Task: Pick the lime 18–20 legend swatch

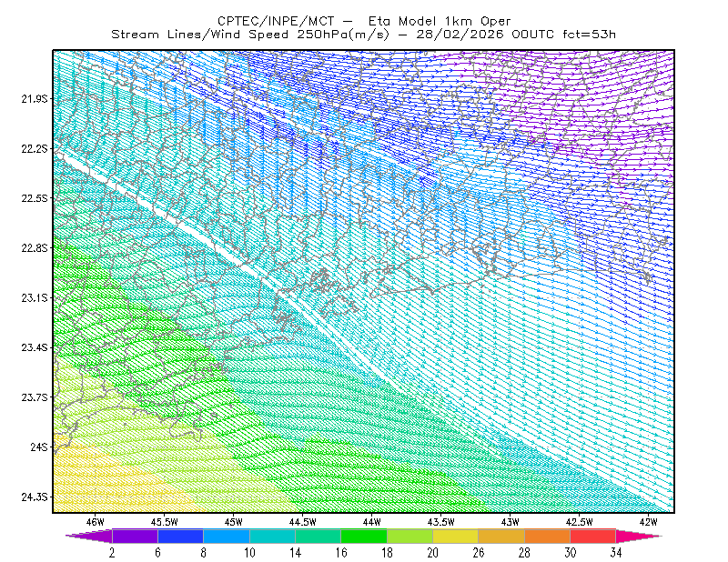Action: tap(410, 536)
